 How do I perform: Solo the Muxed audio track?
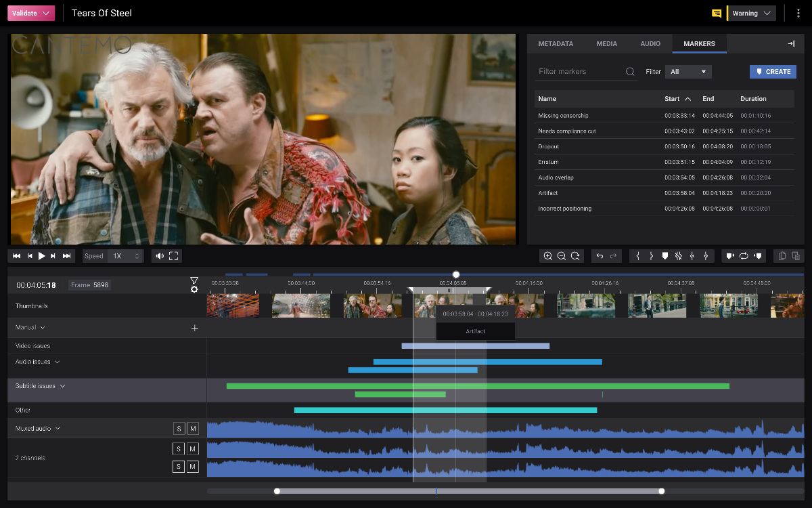click(179, 429)
